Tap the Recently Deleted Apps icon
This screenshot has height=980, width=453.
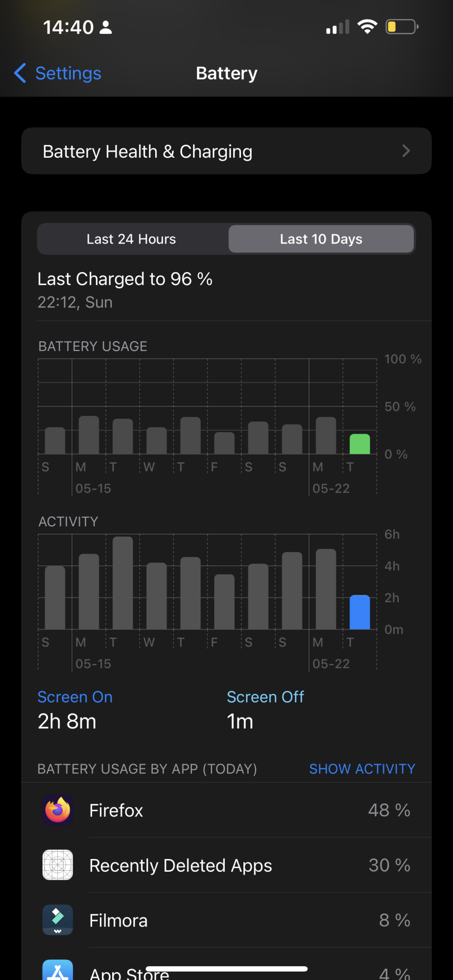(58, 865)
